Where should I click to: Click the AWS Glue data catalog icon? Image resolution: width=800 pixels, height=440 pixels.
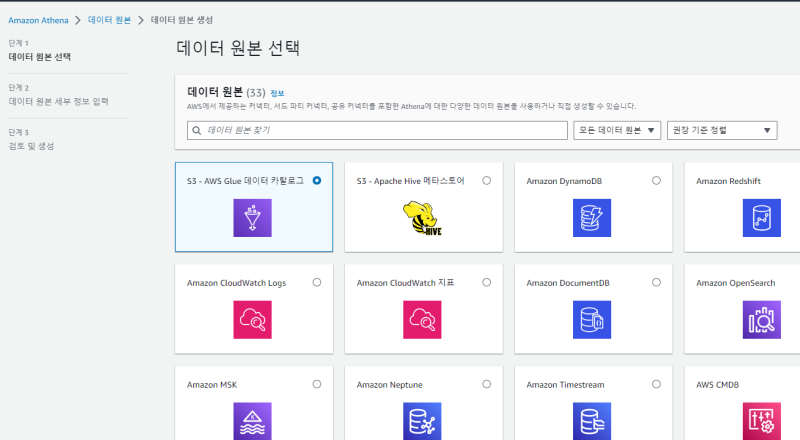coord(252,217)
